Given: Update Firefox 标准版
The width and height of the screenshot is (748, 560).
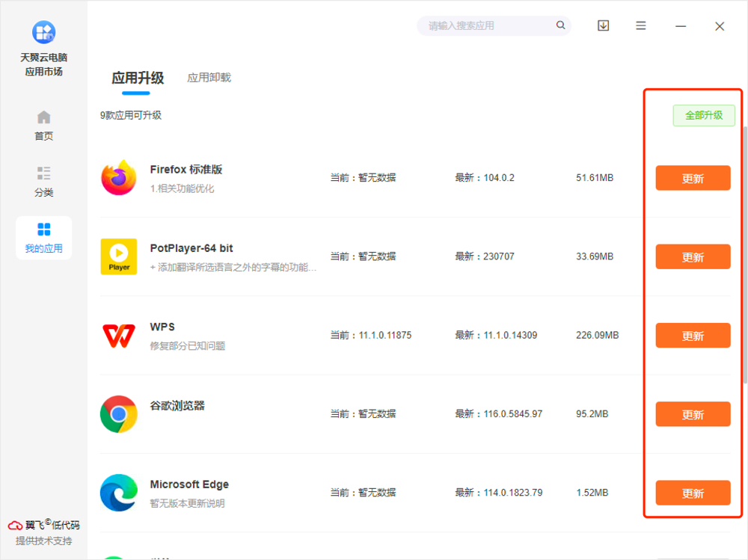Looking at the screenshot, I should [693, 178].
